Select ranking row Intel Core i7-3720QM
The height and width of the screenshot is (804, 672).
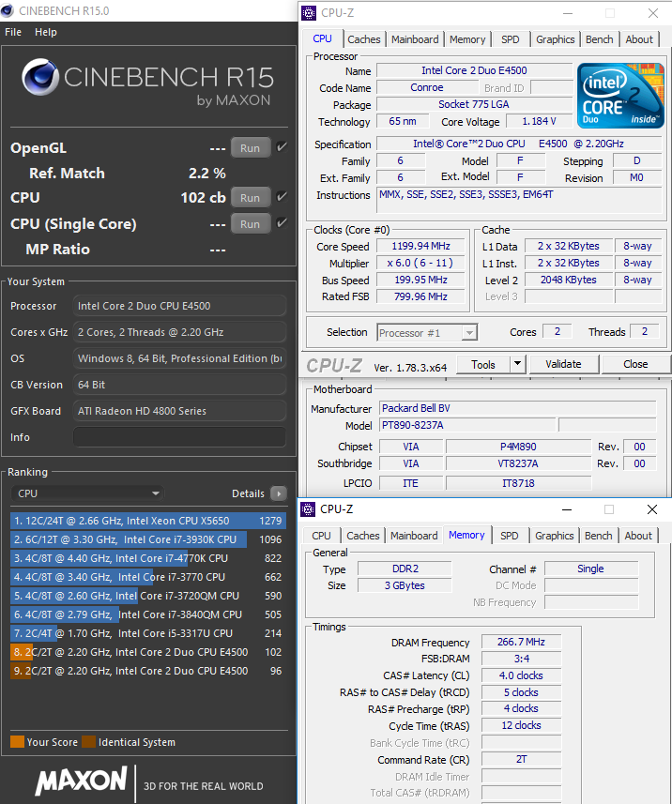coord(147,596)
